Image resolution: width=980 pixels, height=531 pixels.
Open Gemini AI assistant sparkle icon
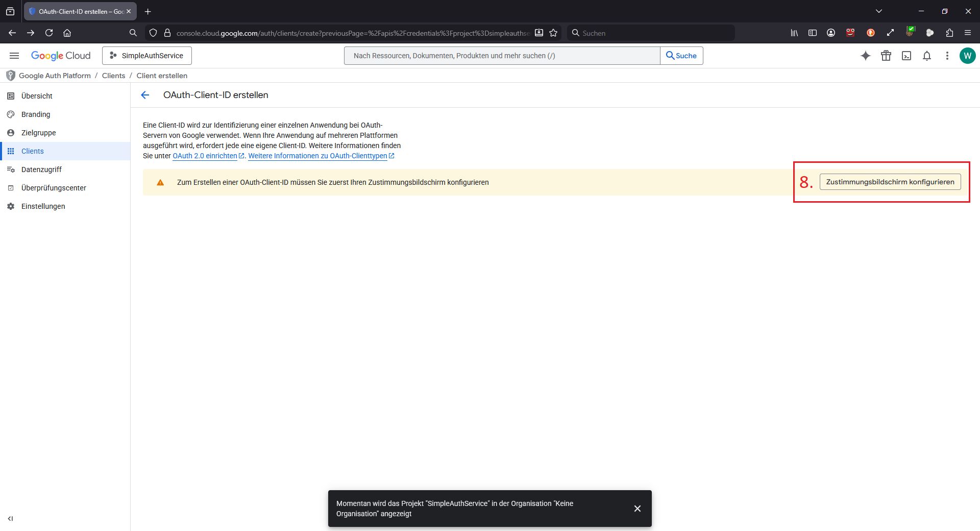tap(866, 56)
